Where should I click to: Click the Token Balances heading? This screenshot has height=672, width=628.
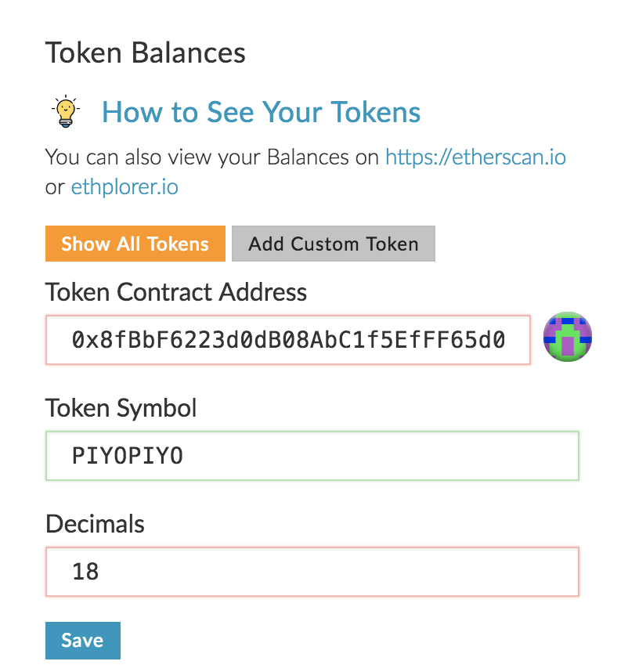[x=145, y=52]
